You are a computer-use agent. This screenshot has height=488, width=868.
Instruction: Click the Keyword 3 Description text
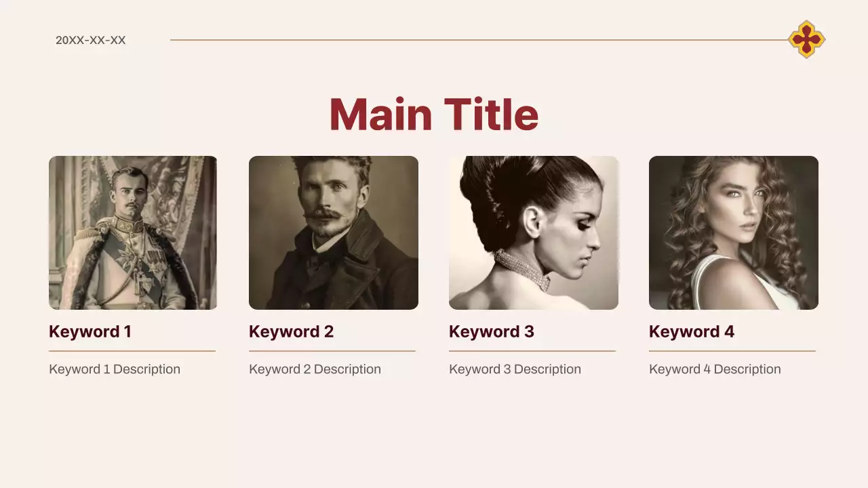point(515,369)
